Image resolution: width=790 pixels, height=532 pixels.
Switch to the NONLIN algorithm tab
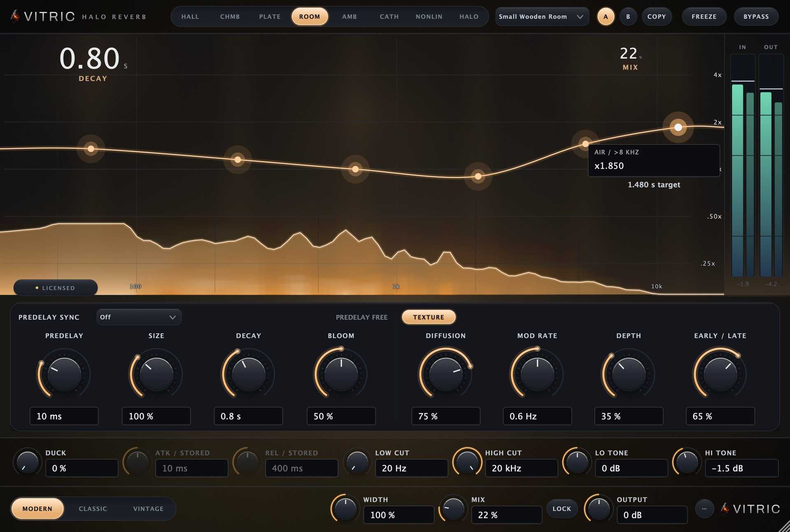429,16
